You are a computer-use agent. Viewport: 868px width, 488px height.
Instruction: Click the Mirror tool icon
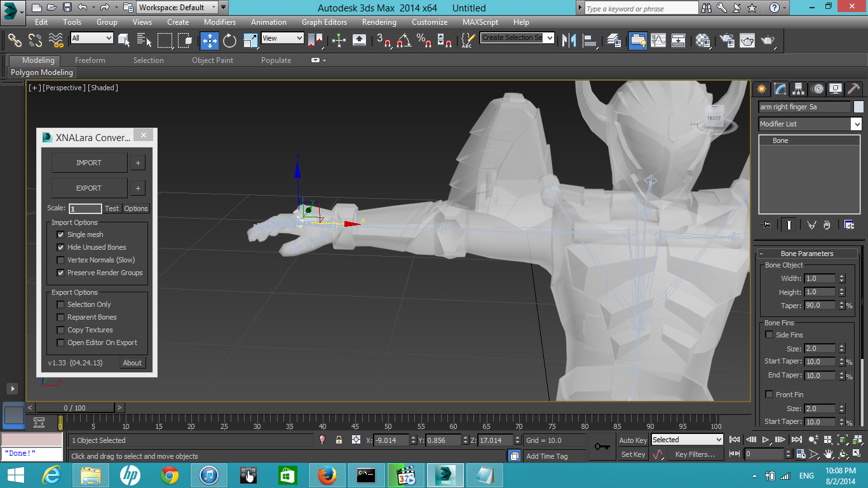coord(569,40)
